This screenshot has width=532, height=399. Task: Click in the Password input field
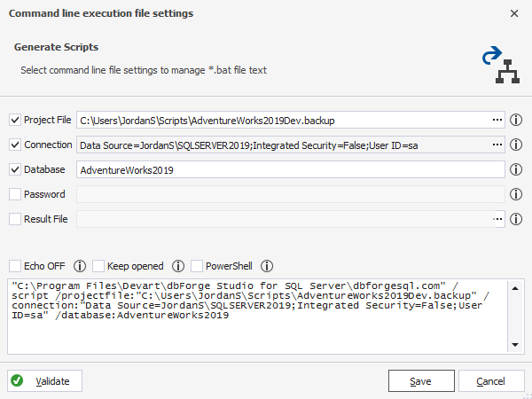click(x=291, y=194)
